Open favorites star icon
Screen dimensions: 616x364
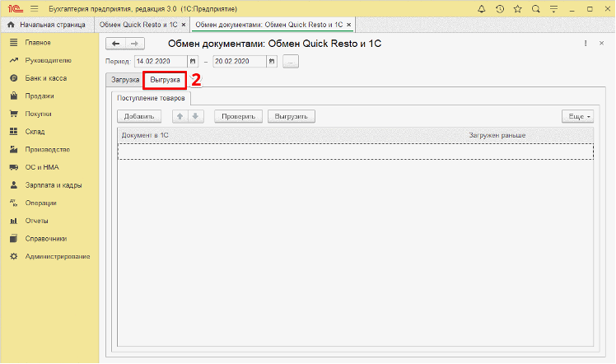click(518, 8)
